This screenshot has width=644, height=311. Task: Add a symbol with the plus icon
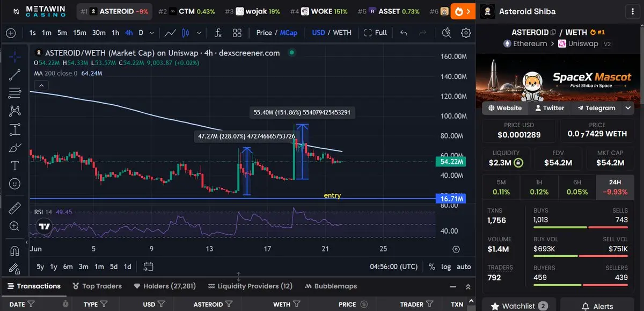pyautogui.click(x=11, y=33)
